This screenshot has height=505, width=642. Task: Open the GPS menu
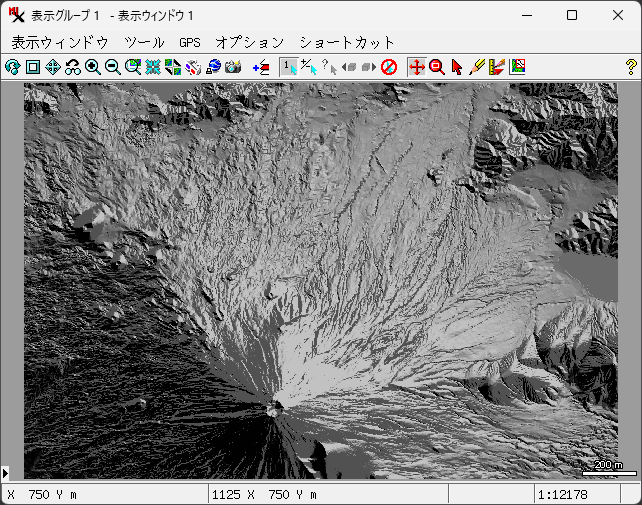pyautogui.click(x=190, y=42)
